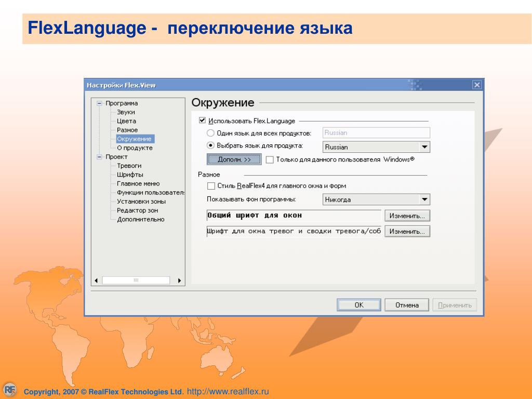Select Цвета in settings tree
Image resolution: width=532 pixels, height=399 pixels.
(x=126, y=121)
